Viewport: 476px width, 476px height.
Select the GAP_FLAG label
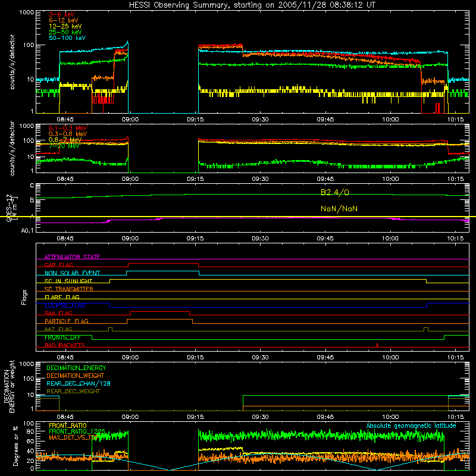pyautogui.click(x=58, y=265)
